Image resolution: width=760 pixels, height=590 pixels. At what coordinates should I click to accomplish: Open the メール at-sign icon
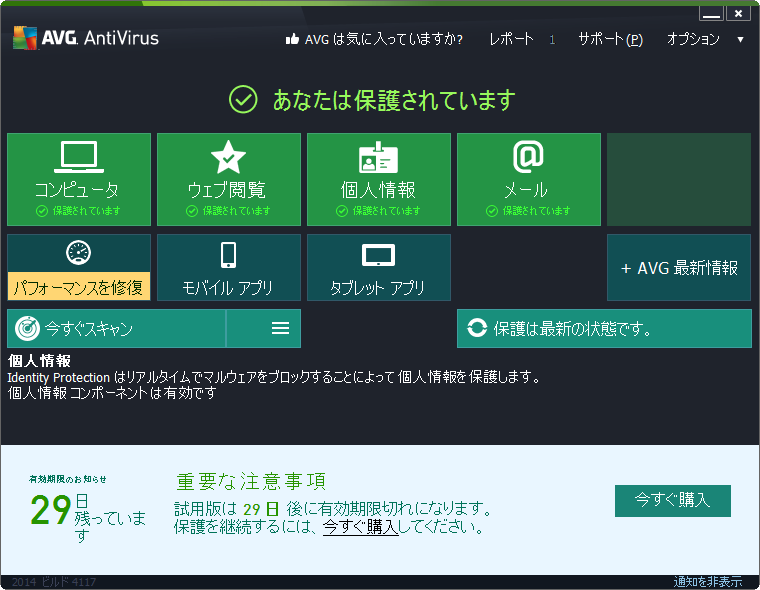(x=528, y=157)
